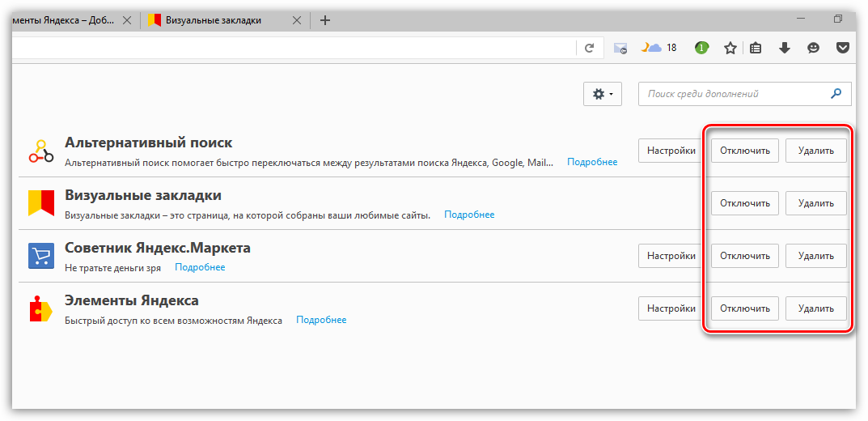This screenshot has width=868, height=421.
Task: Click the green badge icon showing 1
Action: (701, 48)
